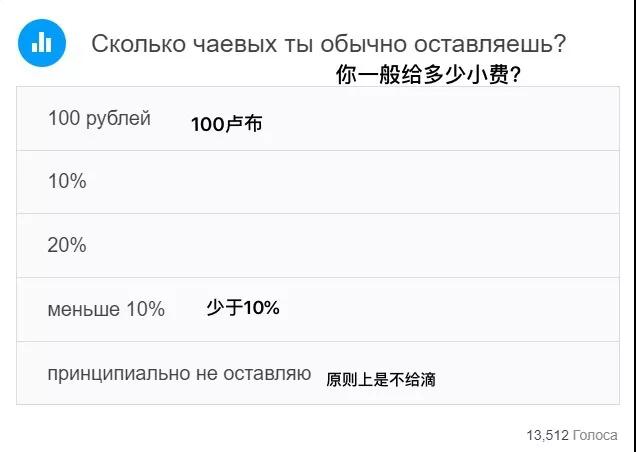Click the word чаевых in the question
636x452 pixels.
pyautogui.click(x=233, y=44)
